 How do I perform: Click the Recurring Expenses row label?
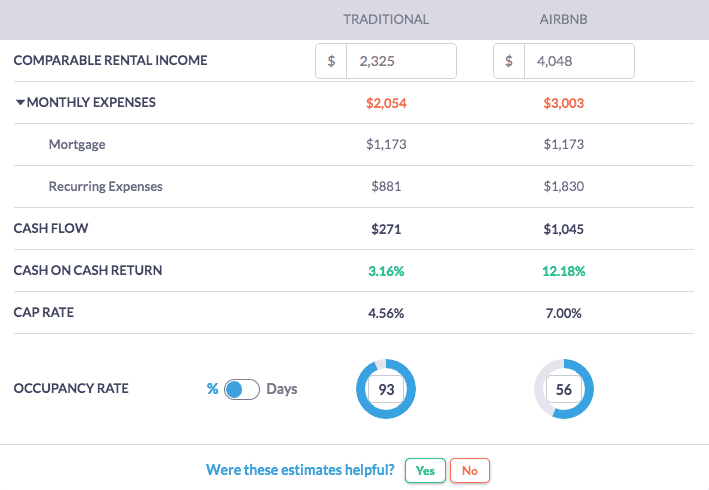[105, 186]
